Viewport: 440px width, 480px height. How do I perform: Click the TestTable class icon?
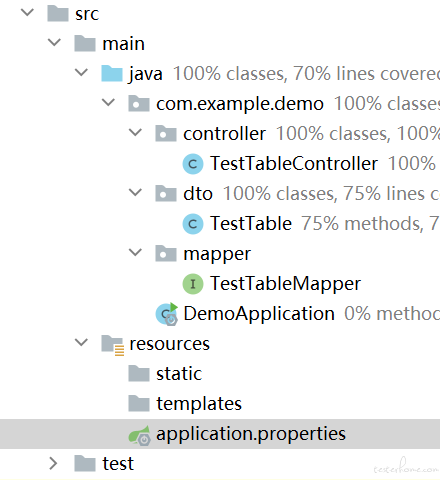pyautogui.click(x=193, y=224)
